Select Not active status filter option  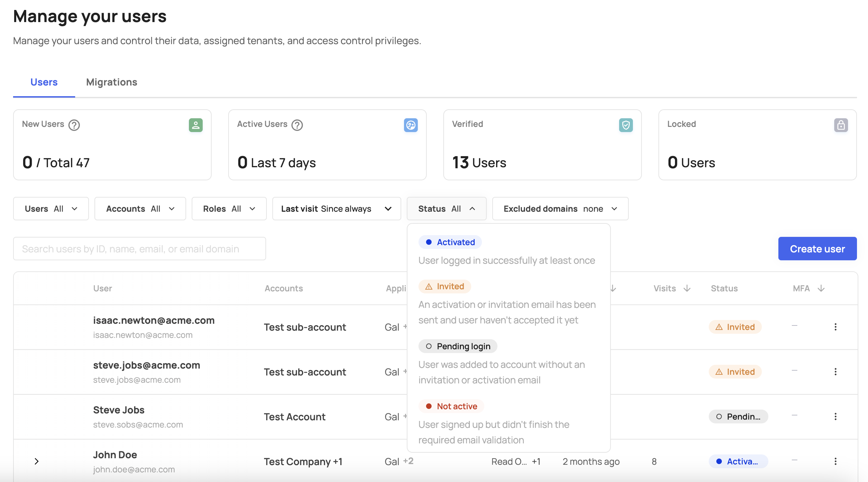click(451, 406)
